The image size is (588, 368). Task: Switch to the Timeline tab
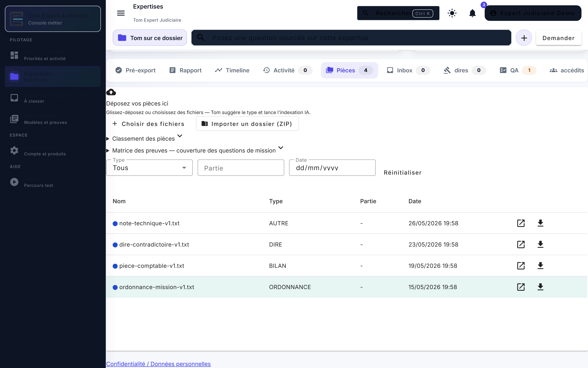[x=232, y=70]
